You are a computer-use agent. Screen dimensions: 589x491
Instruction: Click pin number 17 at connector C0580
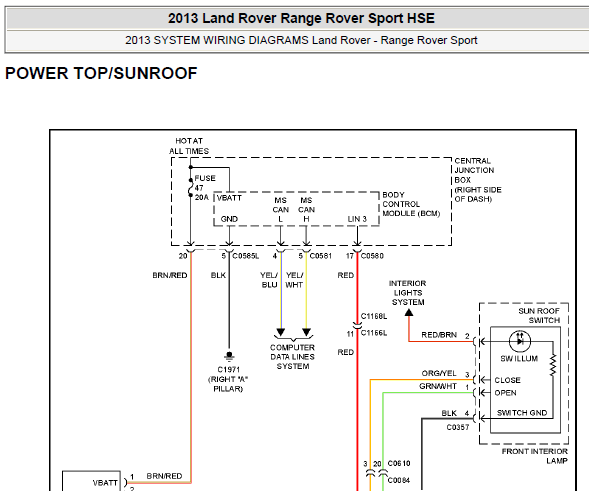pos(350,256)
